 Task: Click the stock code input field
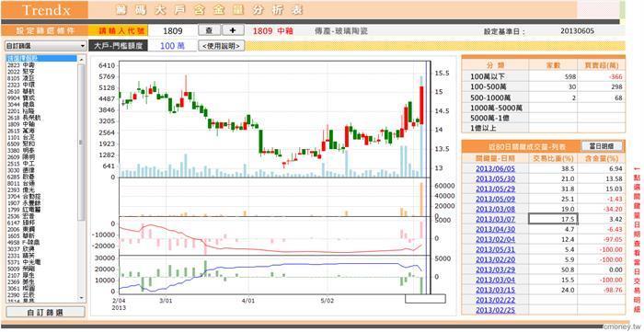point(173,30)
